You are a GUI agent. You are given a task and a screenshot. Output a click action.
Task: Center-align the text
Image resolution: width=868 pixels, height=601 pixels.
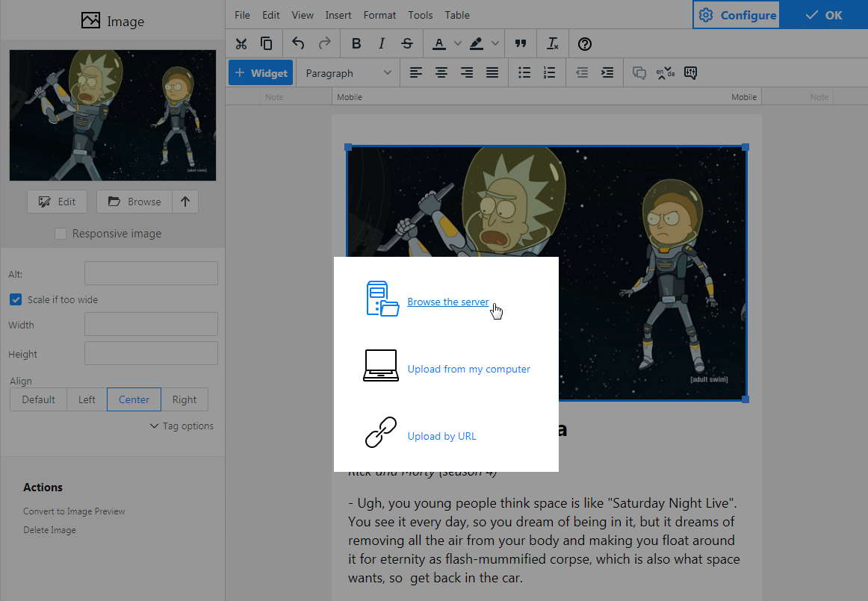(x=441, y=72)
